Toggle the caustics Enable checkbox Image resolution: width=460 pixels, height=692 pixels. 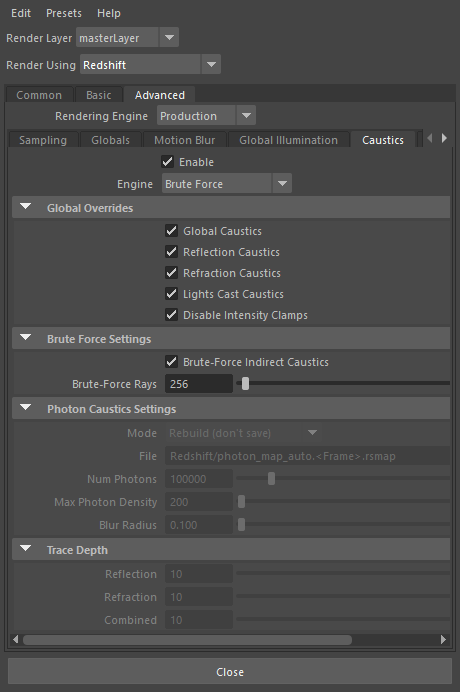click(167, 162)
